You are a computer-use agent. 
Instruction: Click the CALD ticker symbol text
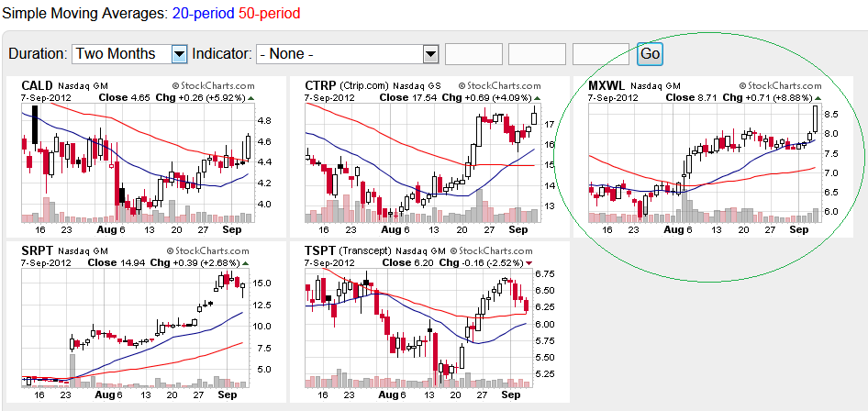(x=37, y=85)
